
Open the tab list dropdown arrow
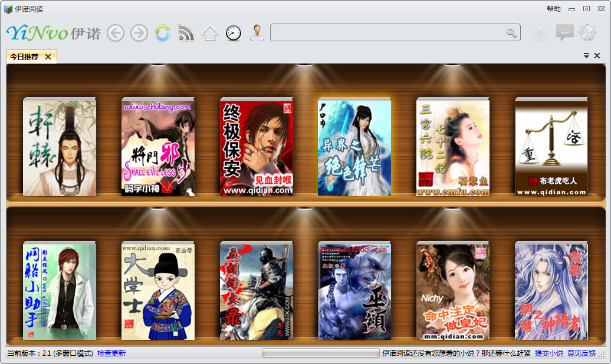pos(586,56)
